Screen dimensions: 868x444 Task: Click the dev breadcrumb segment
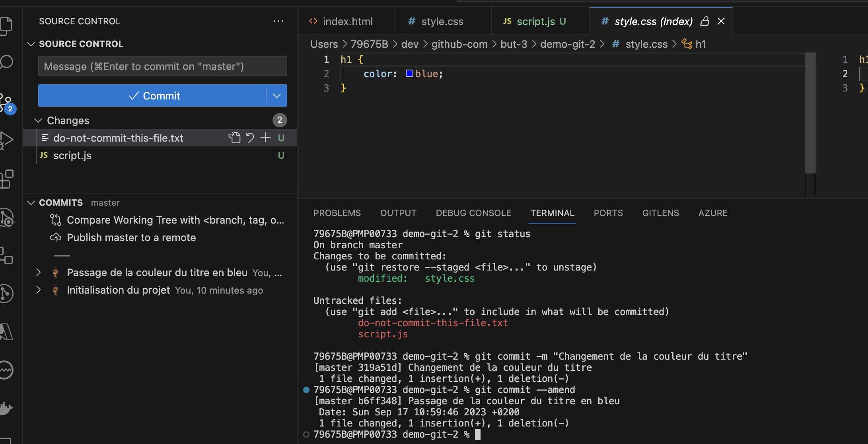click(x=410, y=44)
